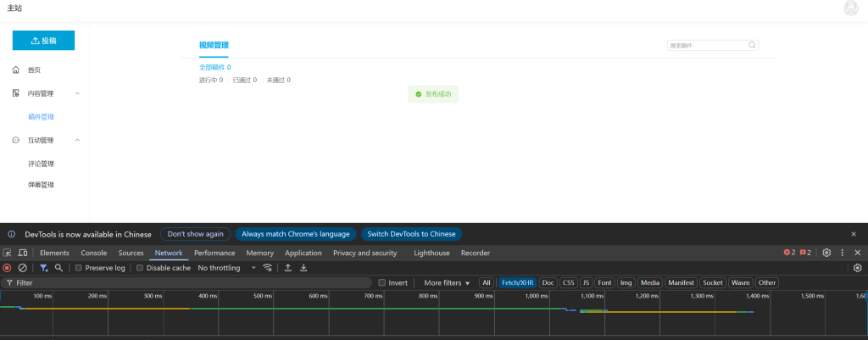
Task: Stop recording network log
Action: coord(8,268)
